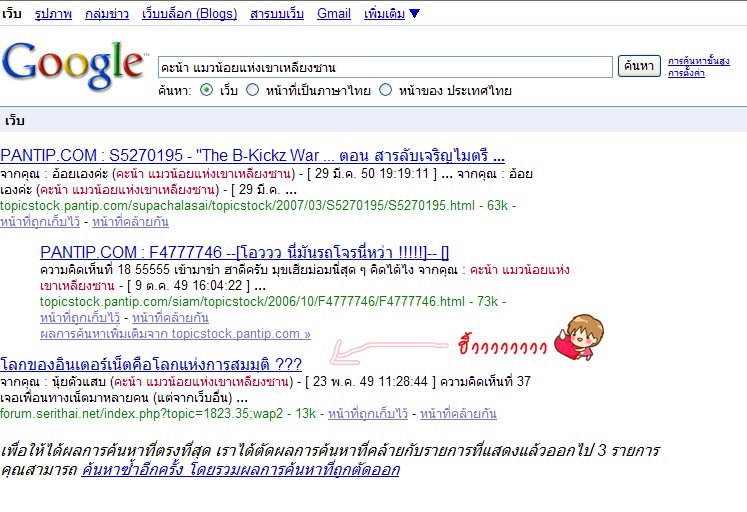Open similar pages link of S5270195 result

tap(130, 222)
